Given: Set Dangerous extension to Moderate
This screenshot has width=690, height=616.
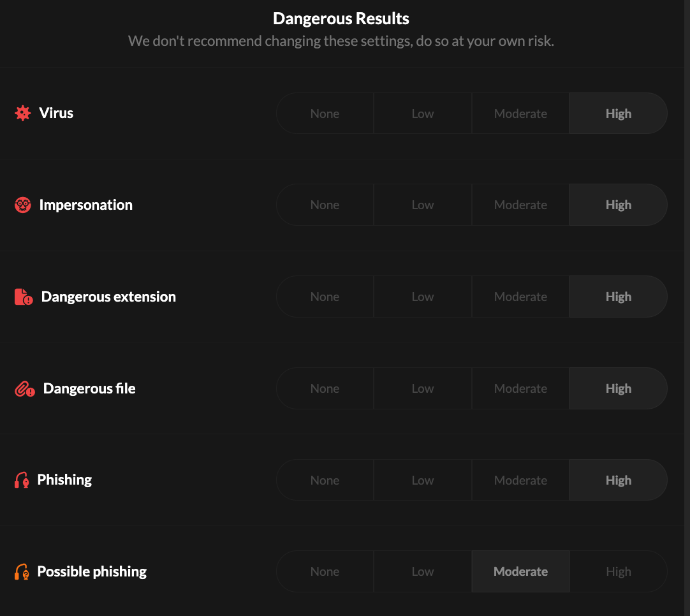Looking at the screenshot, I should pos(520,297).
